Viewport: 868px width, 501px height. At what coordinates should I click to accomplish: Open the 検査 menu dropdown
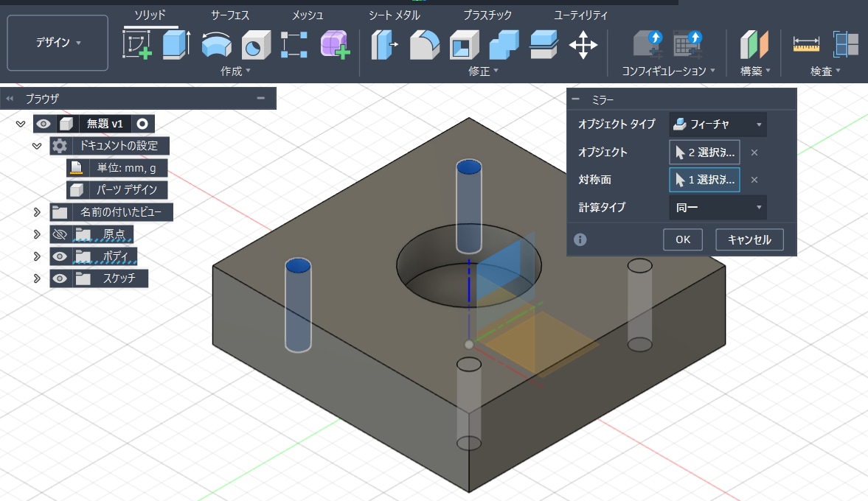825,71
